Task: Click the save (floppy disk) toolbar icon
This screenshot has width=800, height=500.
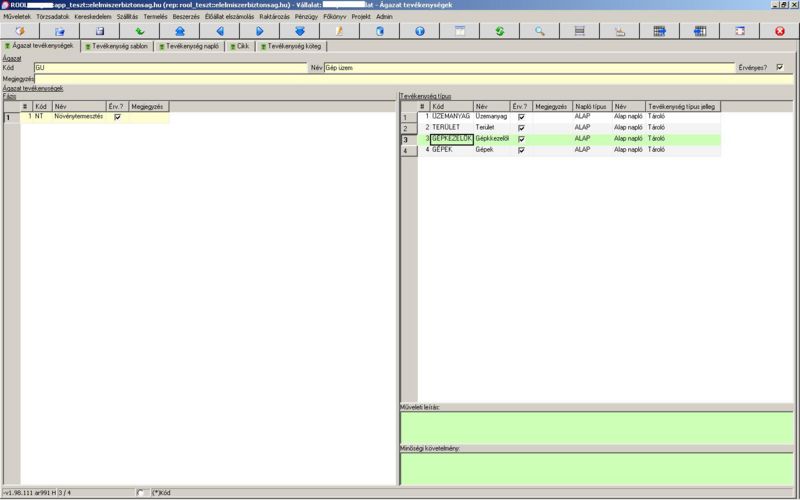Action: [99, 31]
